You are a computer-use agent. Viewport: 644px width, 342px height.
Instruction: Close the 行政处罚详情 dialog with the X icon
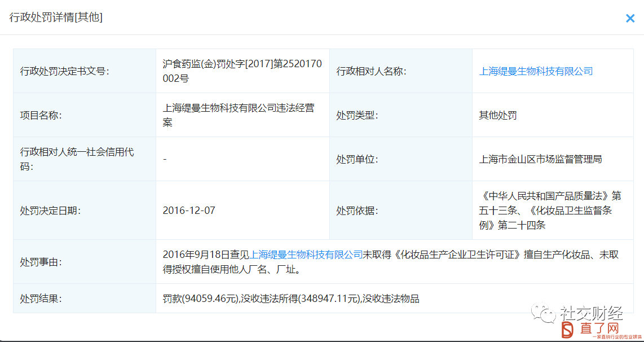(x=630, y=18)
